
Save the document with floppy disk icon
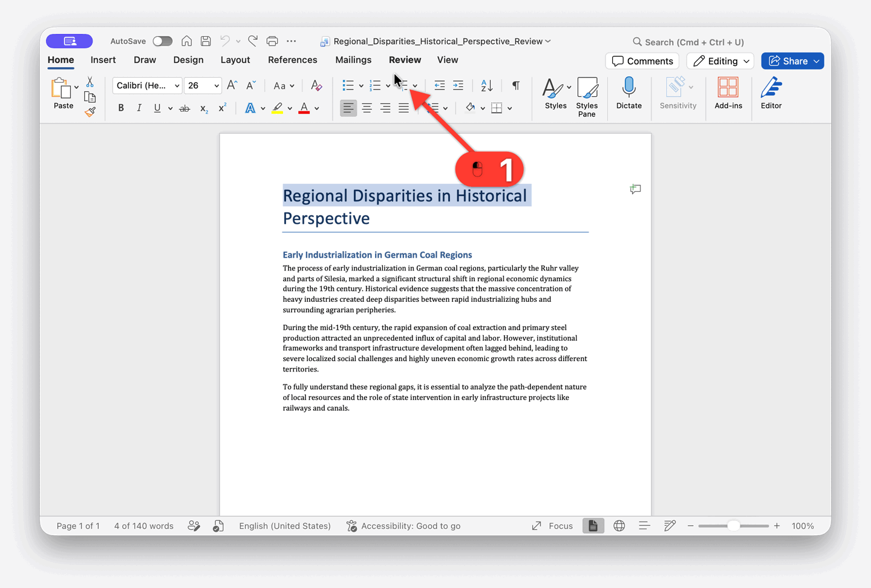[206, 41]
